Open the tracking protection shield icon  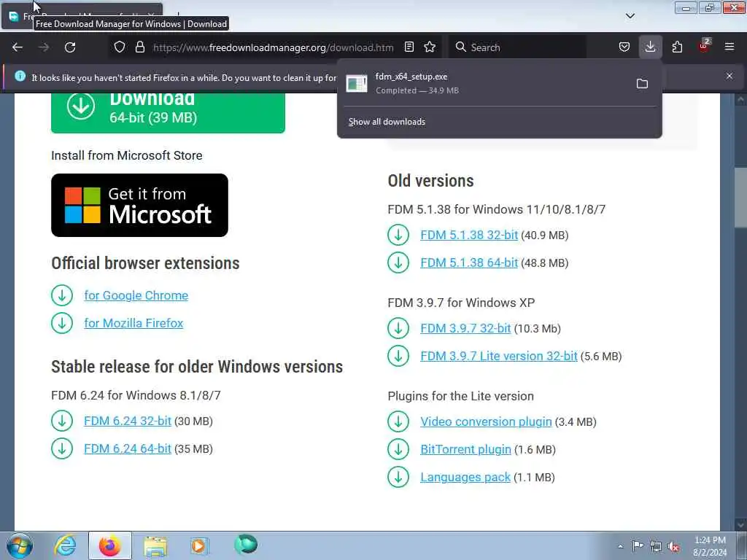(x=120, y=47)
